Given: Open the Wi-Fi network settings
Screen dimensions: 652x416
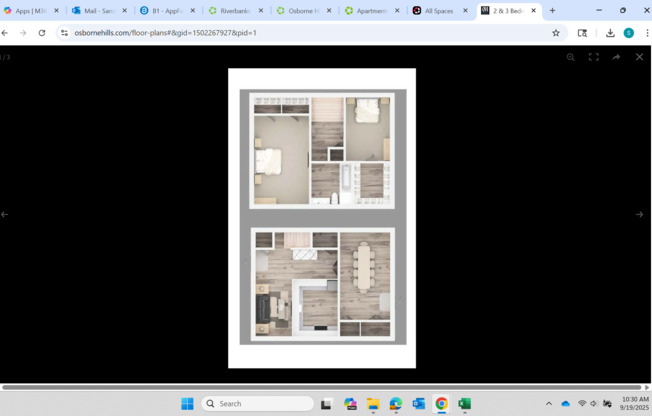Looking at the screenshot, I should (582, 404).
